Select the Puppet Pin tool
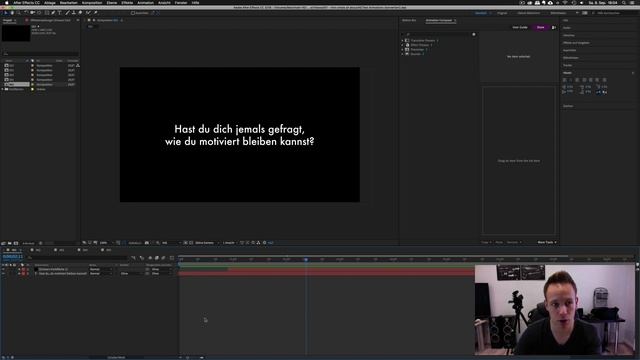 point(95,13)
